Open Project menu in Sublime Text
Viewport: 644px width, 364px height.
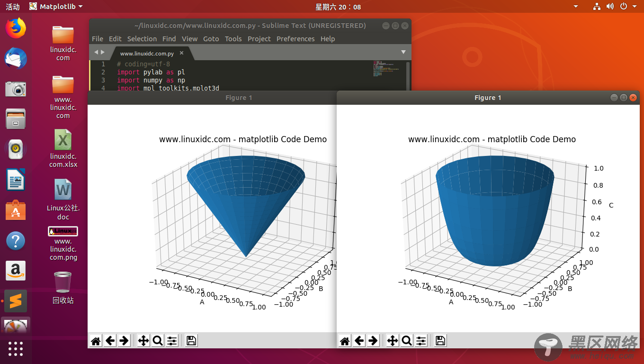tap(259, 39)
